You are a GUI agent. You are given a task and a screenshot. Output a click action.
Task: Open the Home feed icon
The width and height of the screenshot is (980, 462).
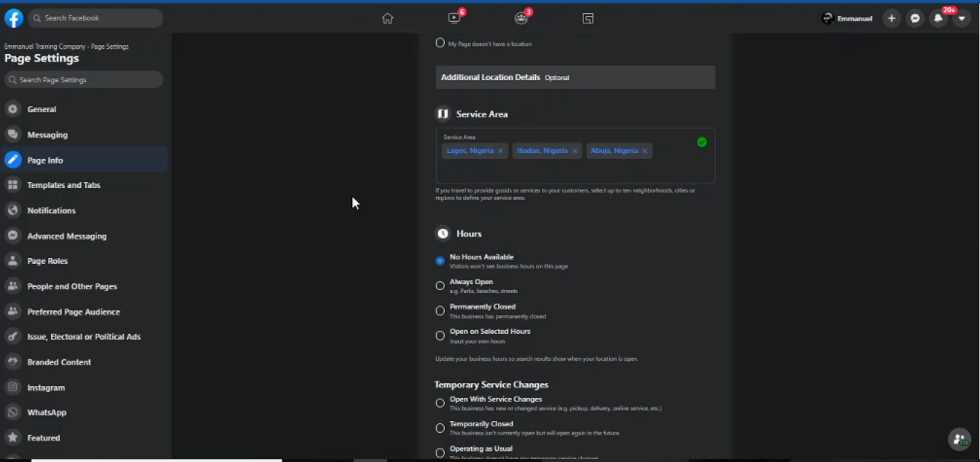click(387, 18)
